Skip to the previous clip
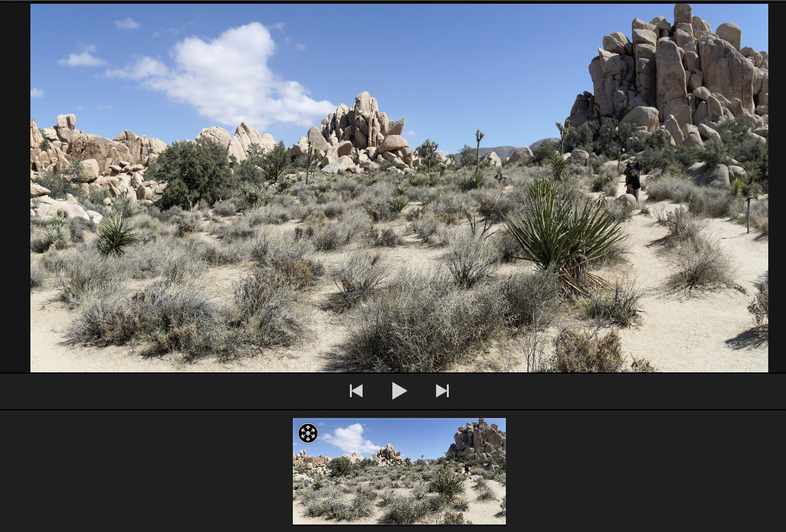Screen dimensions: 786x532 [x=356, y=391]
